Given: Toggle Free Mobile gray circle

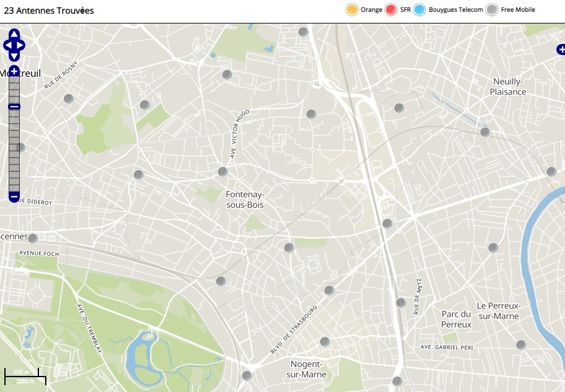Looking at the screenshot, I should (491, 10).
